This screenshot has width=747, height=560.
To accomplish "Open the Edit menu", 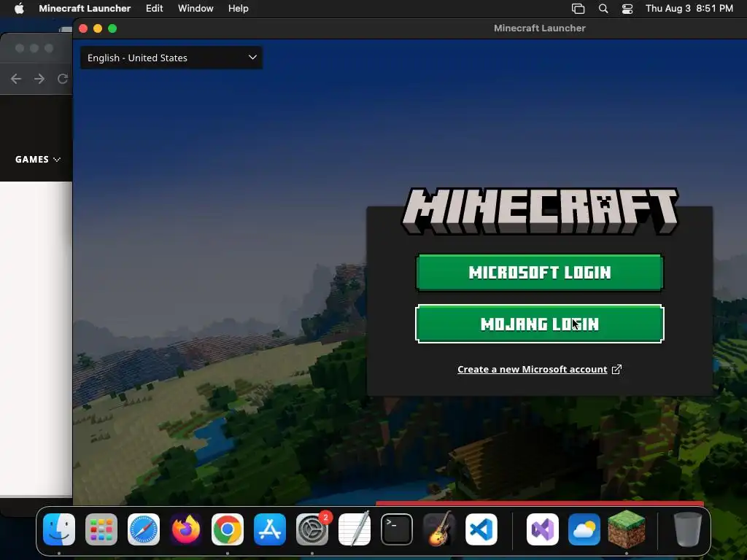I will (155, 9).
